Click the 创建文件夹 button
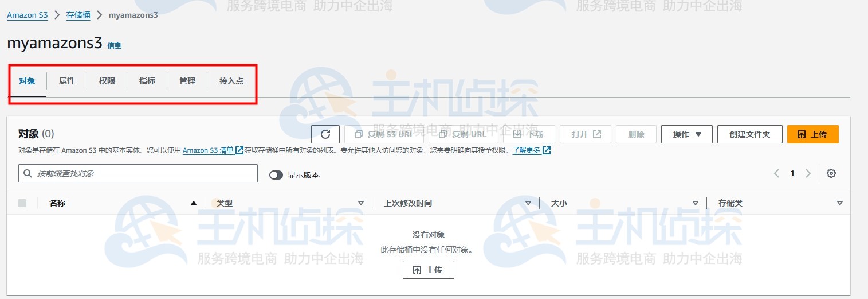 tap(750, 134)
